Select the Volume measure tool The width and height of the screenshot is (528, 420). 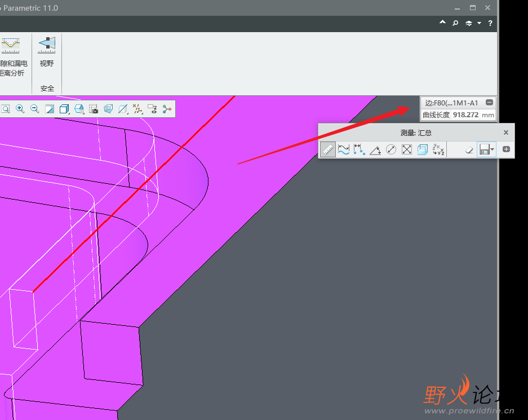(422, 149)
